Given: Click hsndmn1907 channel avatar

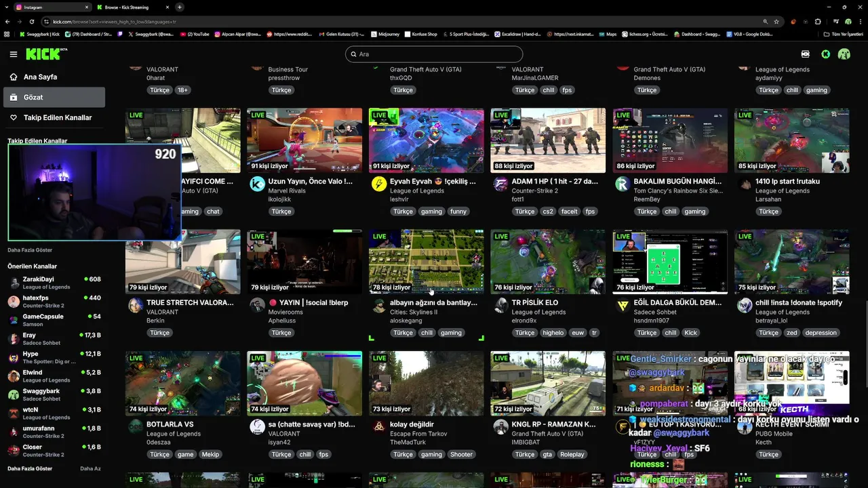Looking at the screenshot, I should click(623, 305).
